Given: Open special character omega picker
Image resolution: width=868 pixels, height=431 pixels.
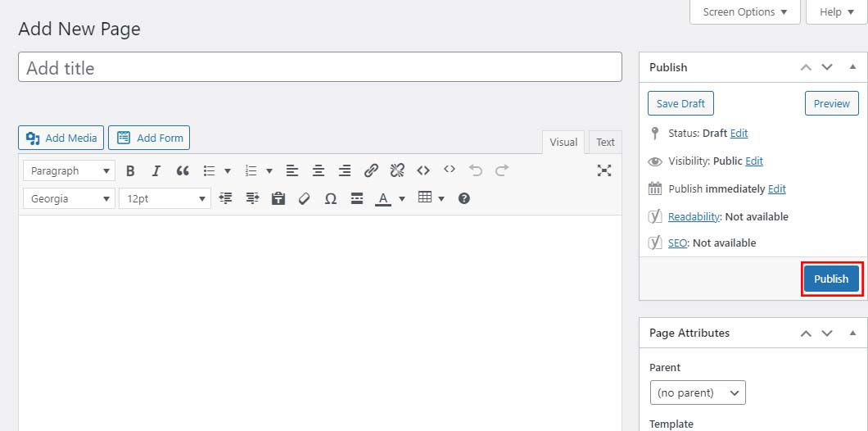Looking at the screenshot, I should coord(331,198).
